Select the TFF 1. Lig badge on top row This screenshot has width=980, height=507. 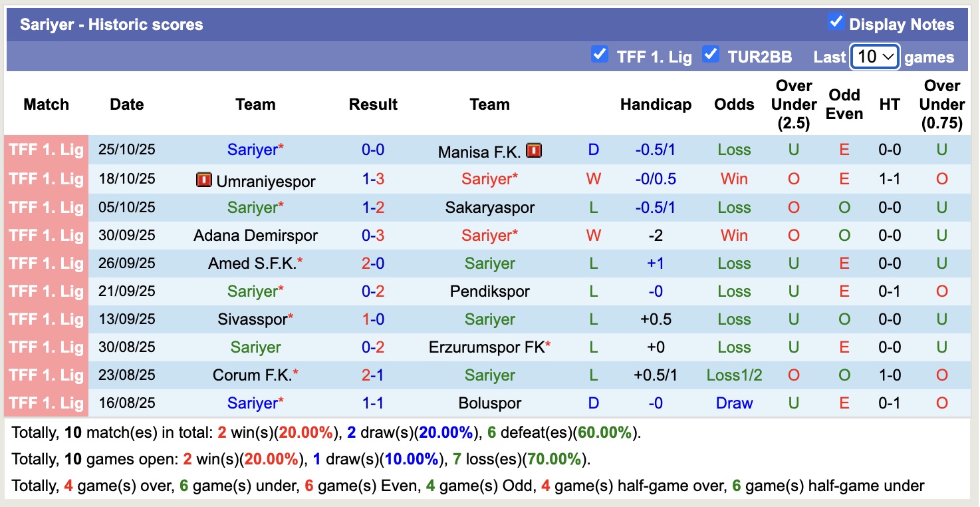45,150
